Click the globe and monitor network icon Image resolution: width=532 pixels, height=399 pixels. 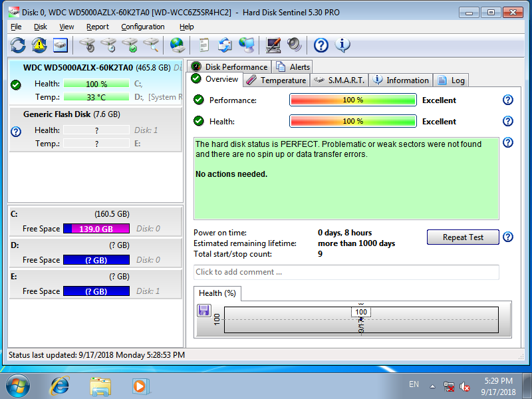247,45
